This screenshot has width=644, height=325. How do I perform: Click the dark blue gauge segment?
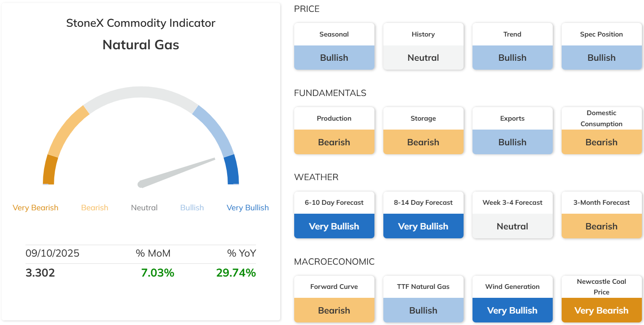pyautogui.click(x=232, y=170)
